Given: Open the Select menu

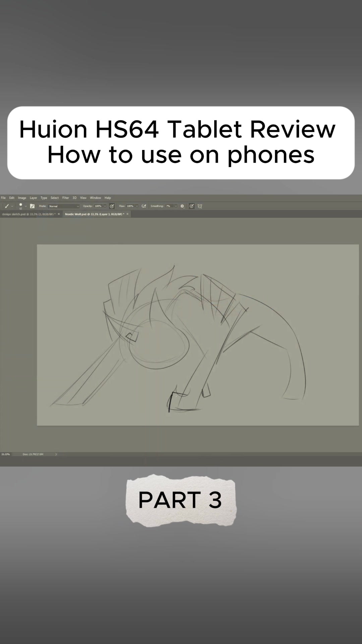Looking at the screenshot, I should (55, 198).
